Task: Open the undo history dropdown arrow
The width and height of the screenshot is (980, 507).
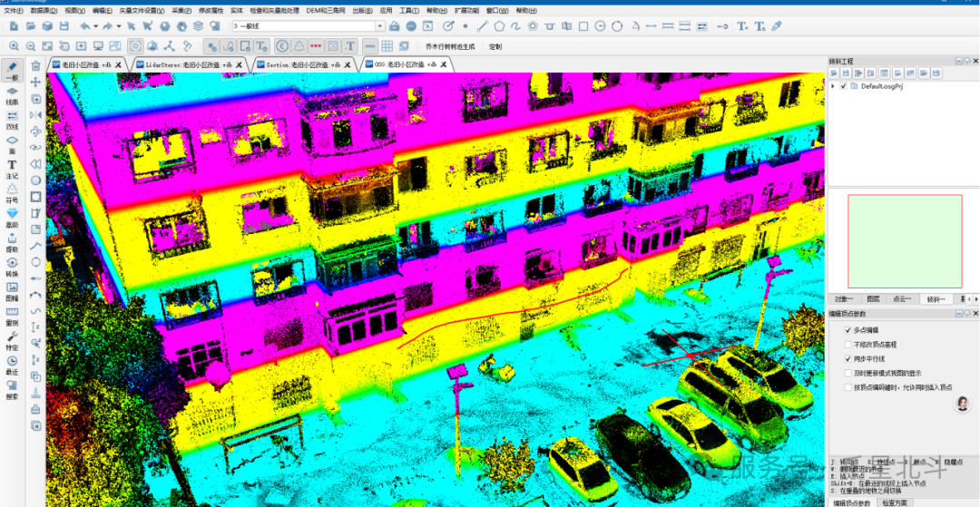Action: pos(95,26)
